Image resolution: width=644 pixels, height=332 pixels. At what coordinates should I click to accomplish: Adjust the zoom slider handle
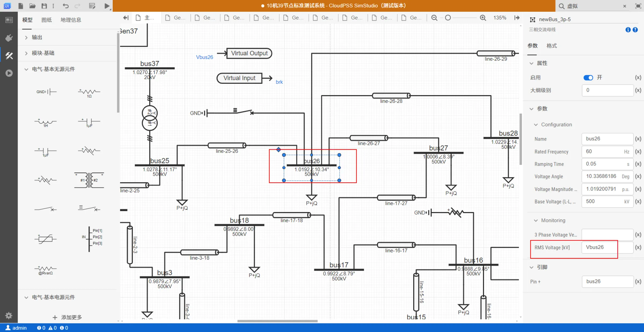pyautogui.click(x=448, y=18)
